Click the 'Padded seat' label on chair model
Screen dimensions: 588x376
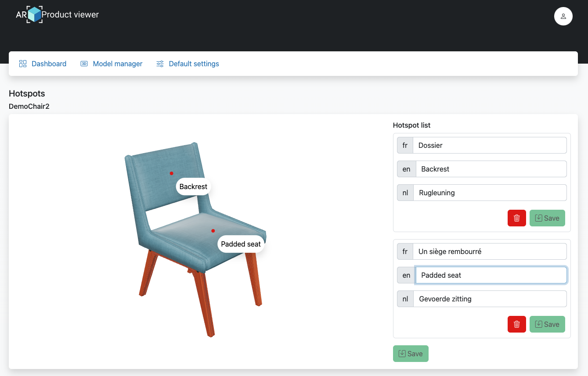pyautogui.click(x=241, y=244)
